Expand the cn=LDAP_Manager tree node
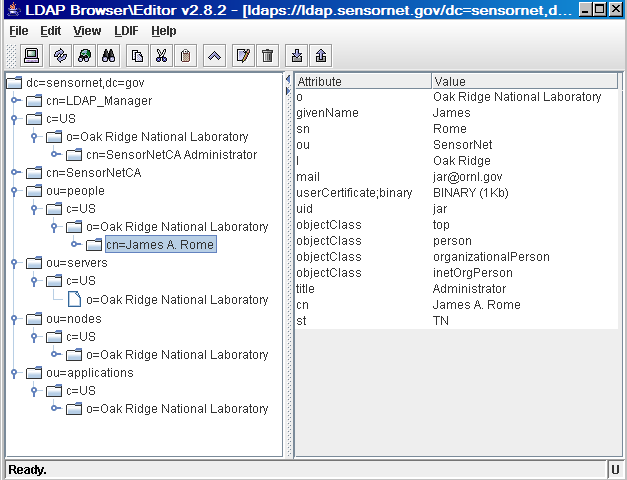Image resolution: width=627 pixels, height=480 pixels. click(x=15, y=100)
